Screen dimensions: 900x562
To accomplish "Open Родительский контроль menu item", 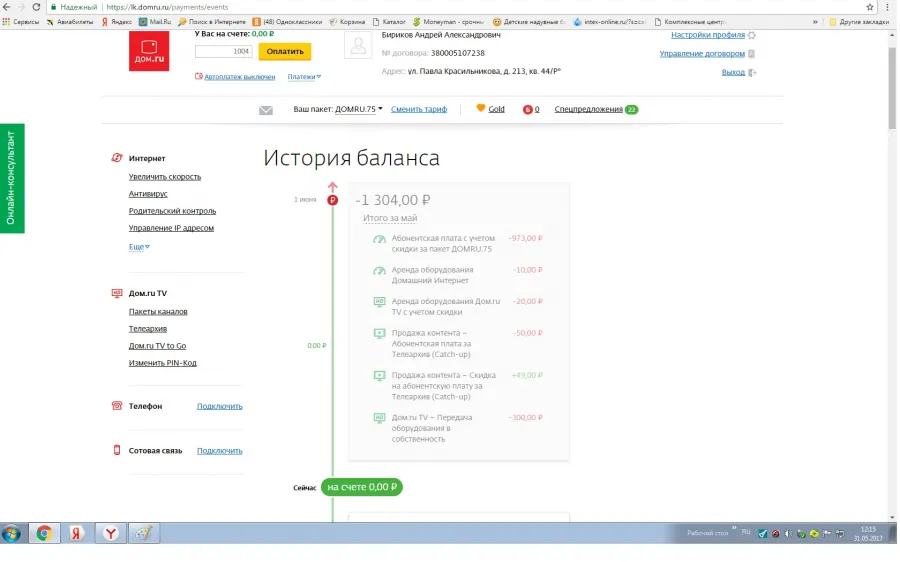I will pos(172,211).
